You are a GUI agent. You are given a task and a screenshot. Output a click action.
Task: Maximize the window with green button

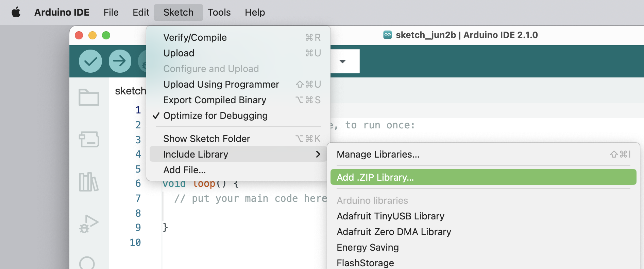click(106, 35)
